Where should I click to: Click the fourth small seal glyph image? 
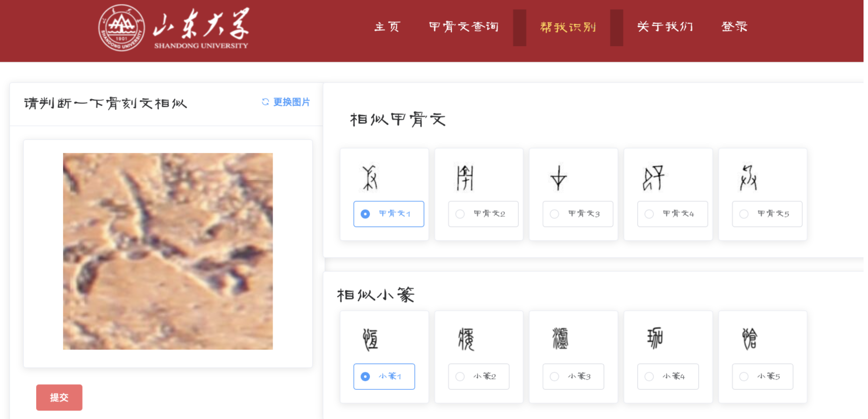(655, 338)
